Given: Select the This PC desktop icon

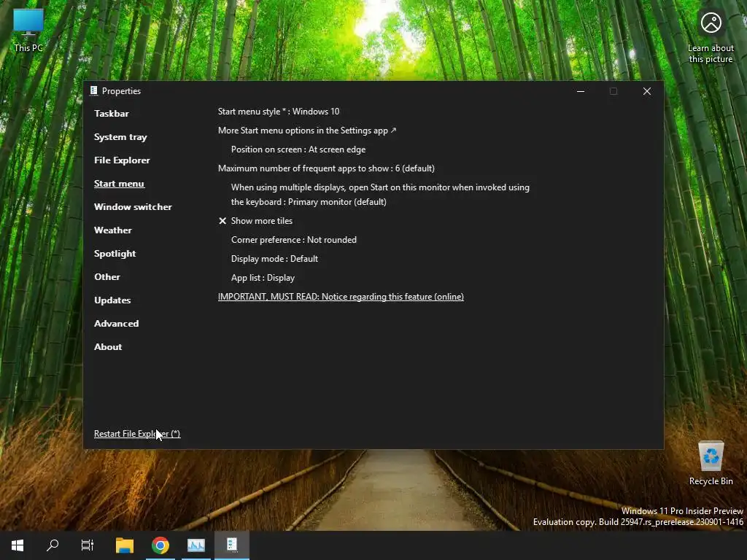Looking at the screenshot, I should point(28,31).
